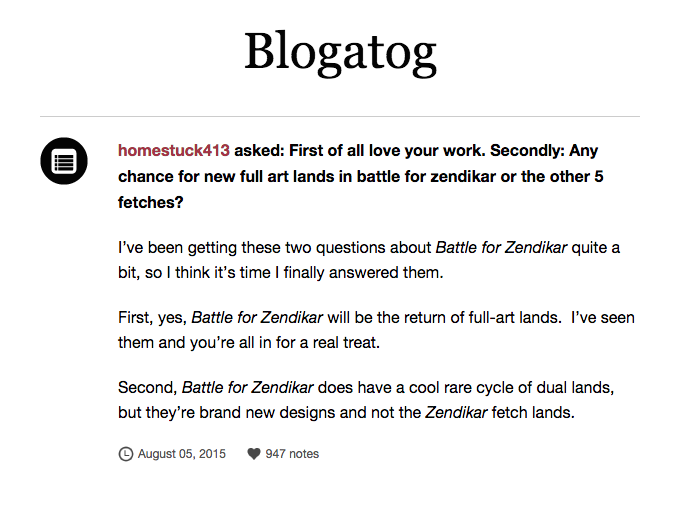Click the word "asked:" after the username
Viewport: 682px width, 525px height.
pos(259,150)
